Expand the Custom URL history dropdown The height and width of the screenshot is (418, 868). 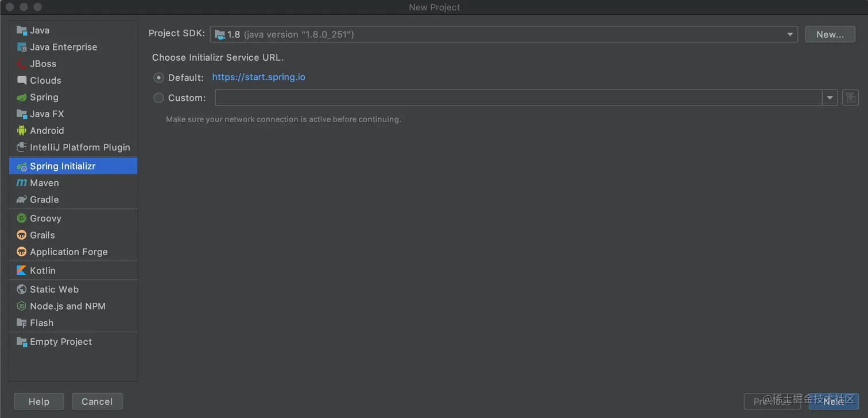(830, 98)
